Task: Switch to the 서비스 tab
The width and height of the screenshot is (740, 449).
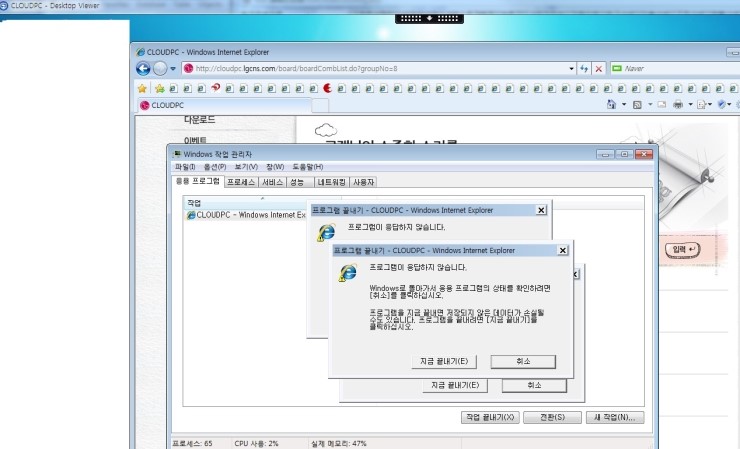Action: click(272, 182)
